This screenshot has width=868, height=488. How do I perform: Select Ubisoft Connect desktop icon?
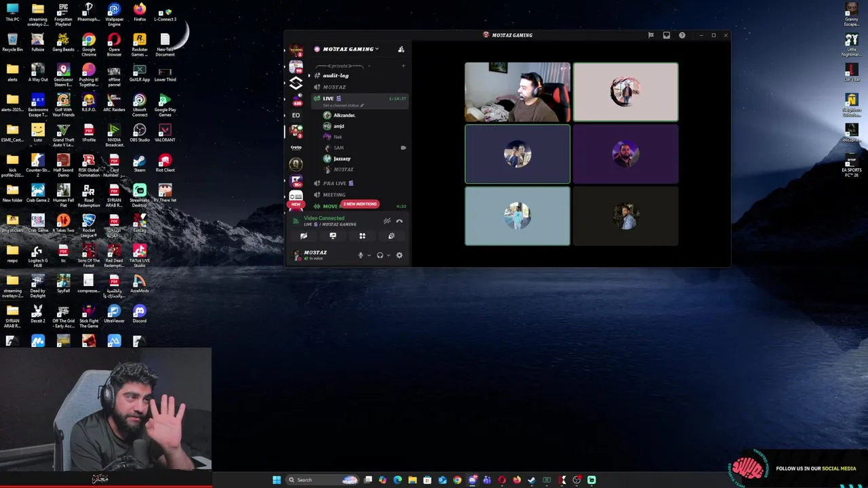click(x=140, y=105)
